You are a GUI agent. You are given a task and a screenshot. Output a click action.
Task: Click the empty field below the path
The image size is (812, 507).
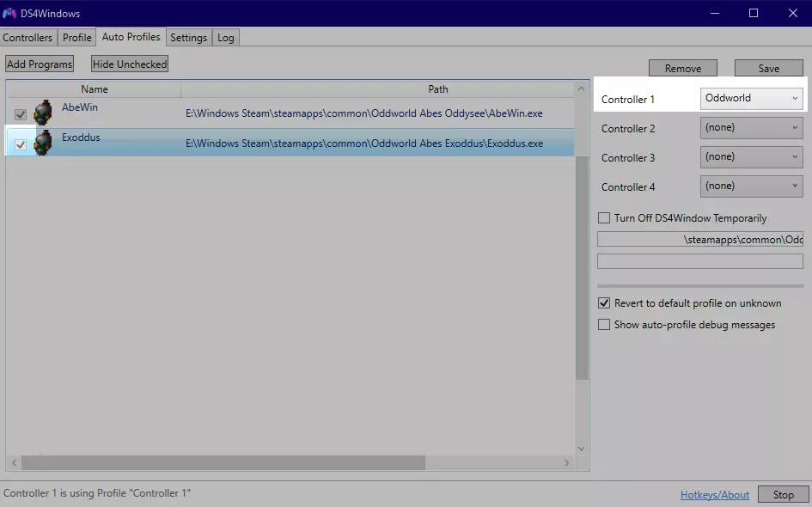point(700,261)
